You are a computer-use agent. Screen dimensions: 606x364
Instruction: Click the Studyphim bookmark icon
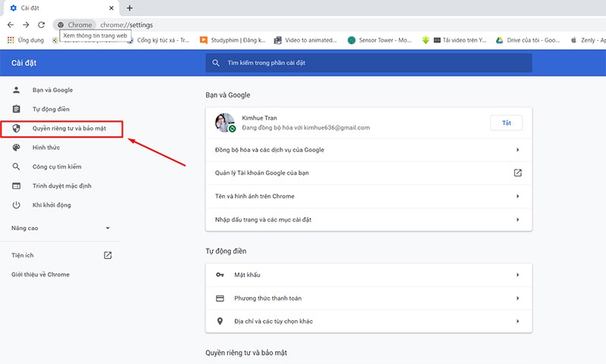pyautogui.click(x=204, y=40)
